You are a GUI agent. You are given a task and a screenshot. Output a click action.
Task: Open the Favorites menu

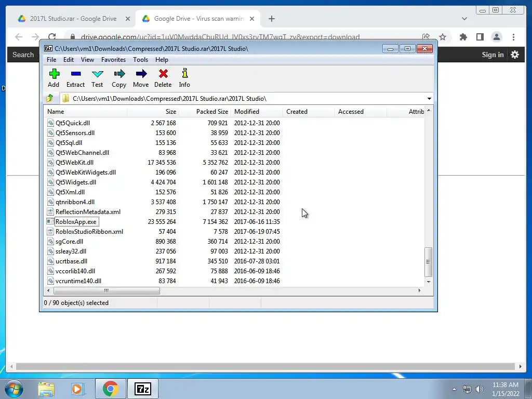tap(113, 60)
